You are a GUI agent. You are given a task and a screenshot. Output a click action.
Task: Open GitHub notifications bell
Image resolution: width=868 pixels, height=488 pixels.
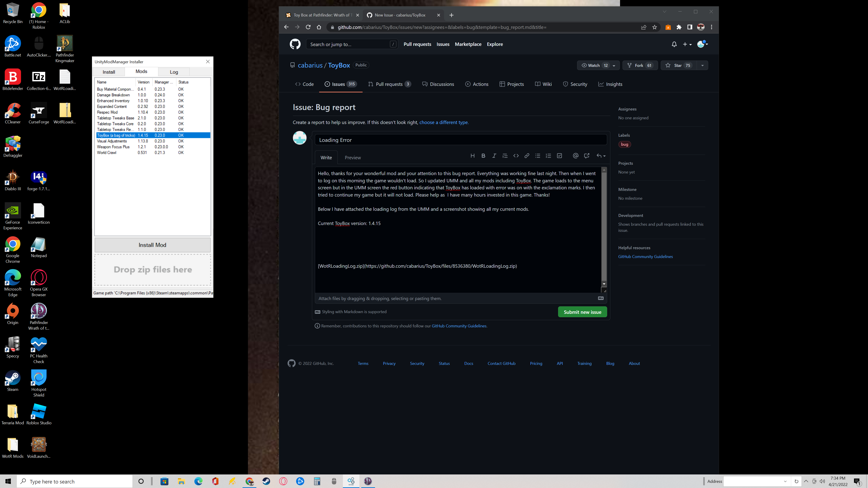(x=674, y=44)
